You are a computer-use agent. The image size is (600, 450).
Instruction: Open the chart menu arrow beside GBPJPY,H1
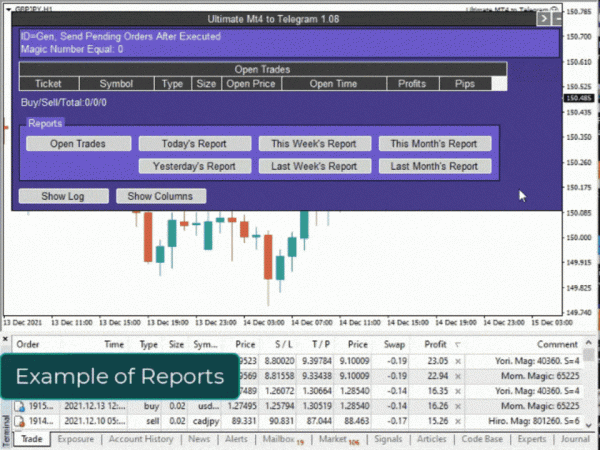tap(8, 9)
